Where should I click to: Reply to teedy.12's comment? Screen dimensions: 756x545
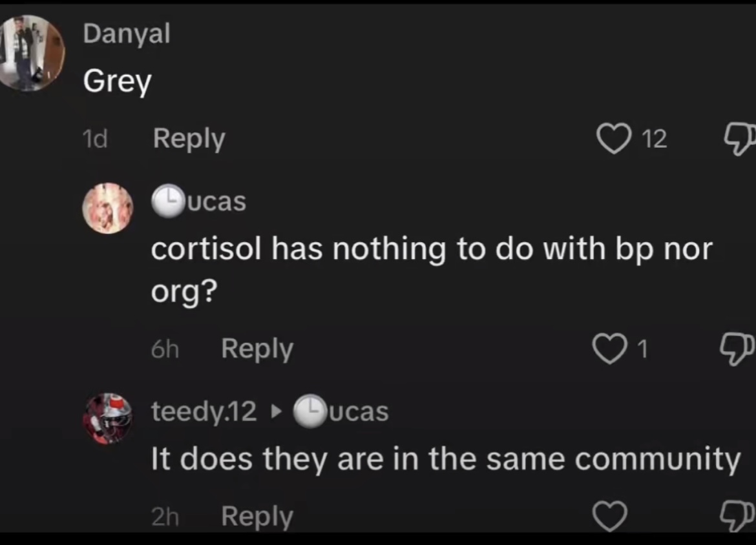coord(257,517)
